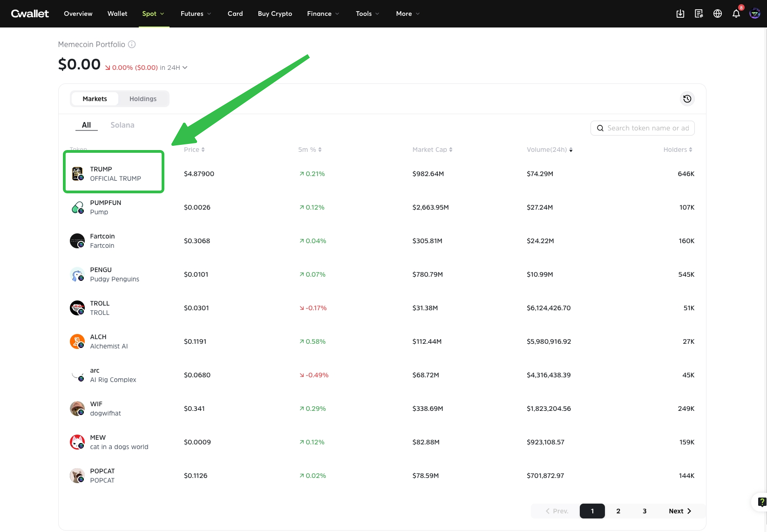Click the search token name field
Screen dimensions: 767x532
coord(647,128)
